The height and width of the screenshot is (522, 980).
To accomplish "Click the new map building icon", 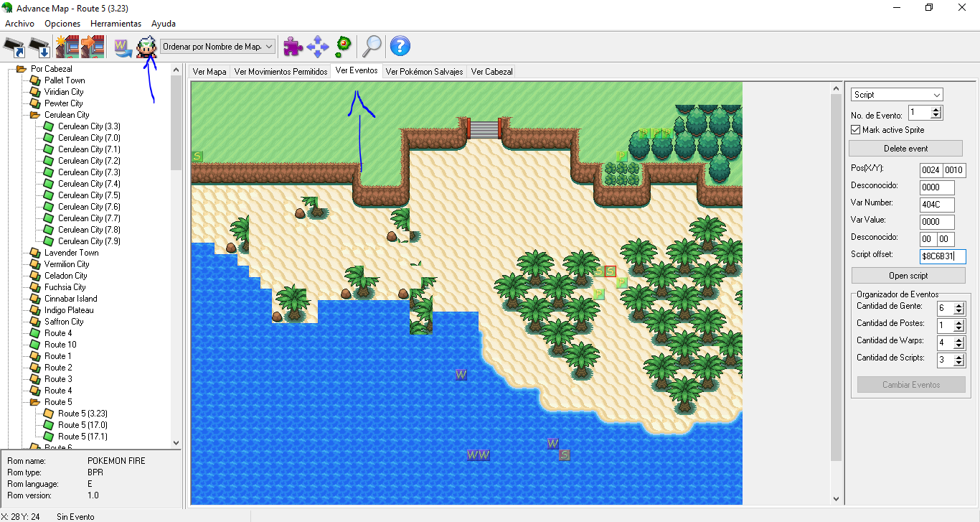I will tap(67, 47).
